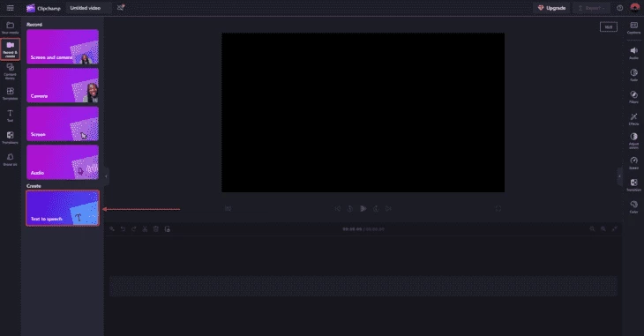The height and width of the screenshot is (336, 644).
Task: Play the video preview
Action: pyautogui.click(x=363, y=208)
